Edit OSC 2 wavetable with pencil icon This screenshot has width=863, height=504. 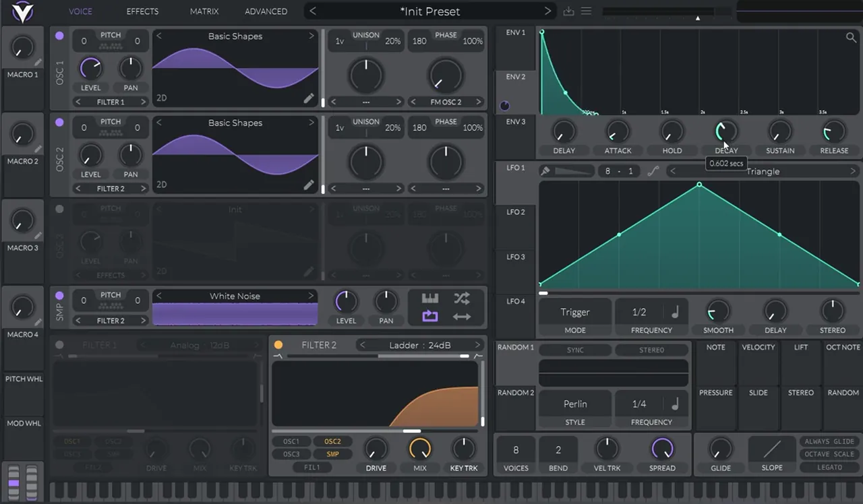(309, 185)
